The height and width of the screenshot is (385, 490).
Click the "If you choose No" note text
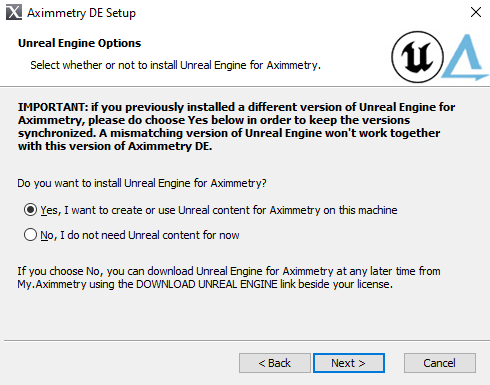(229, 278)
